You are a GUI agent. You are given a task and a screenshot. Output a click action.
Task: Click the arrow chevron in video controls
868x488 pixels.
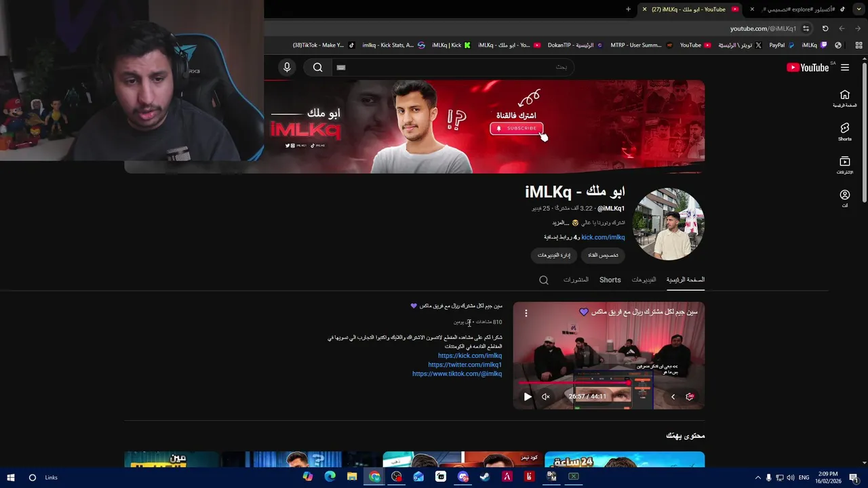click(x=673, y=396)
